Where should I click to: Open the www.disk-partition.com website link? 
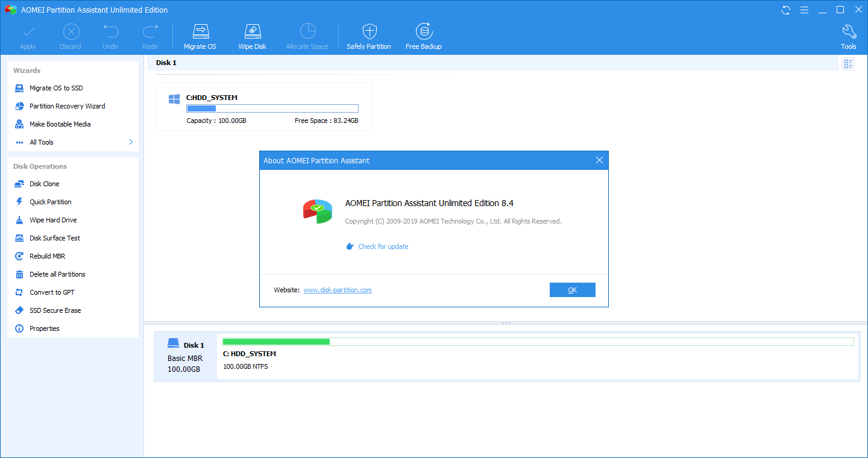[x=338, y=290]
